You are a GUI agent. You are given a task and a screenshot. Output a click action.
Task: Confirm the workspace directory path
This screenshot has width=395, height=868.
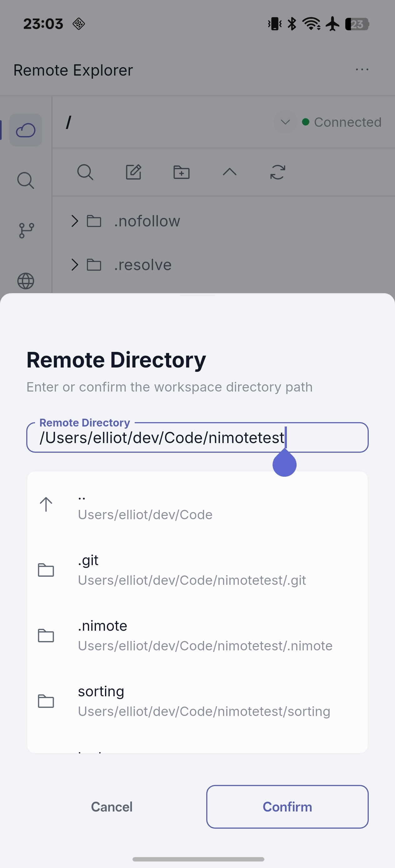click(287, 807)
